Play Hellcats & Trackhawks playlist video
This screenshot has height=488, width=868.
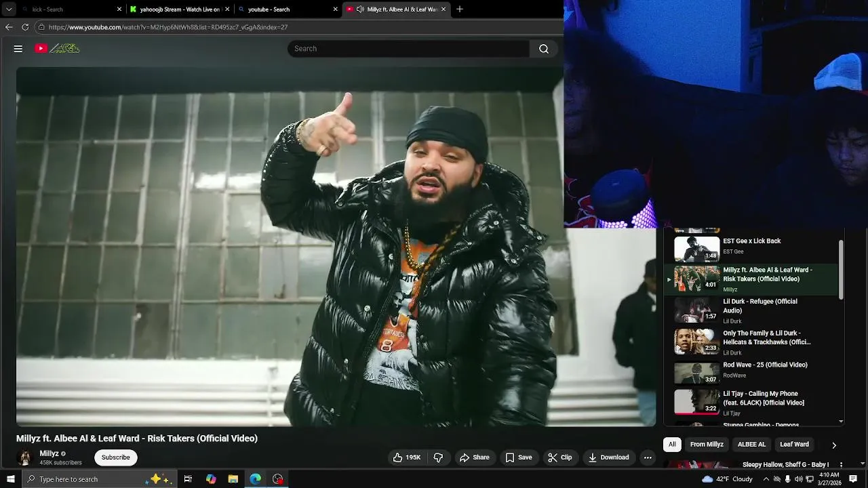coord(753,342)
